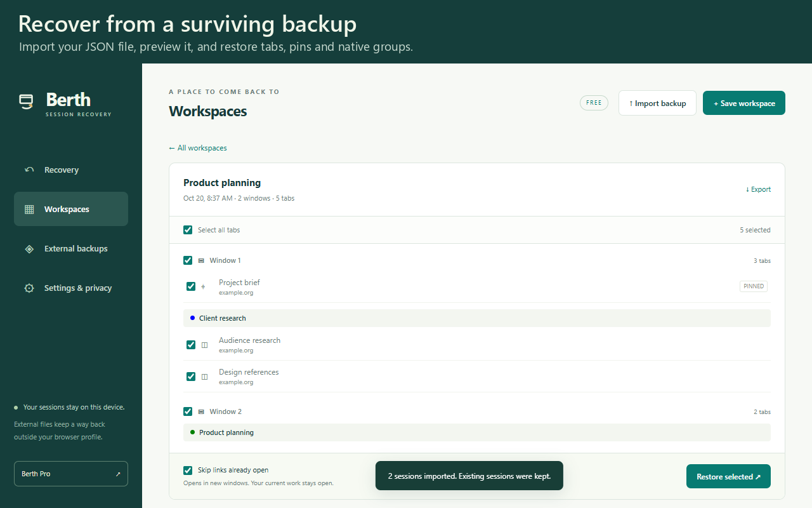Click the tab icon beside Design references
Screen dimensions: 812x508
[x=204, y=377]
